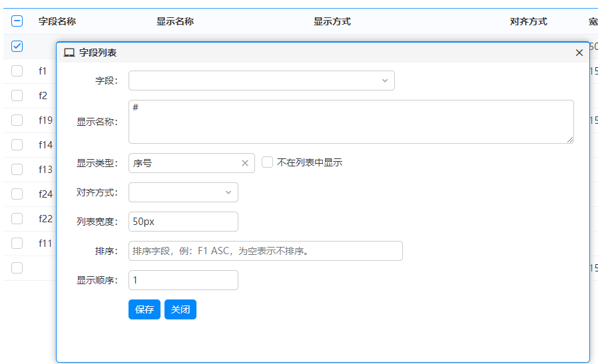Check the f11 row checkbox

[x=17, y=243]
